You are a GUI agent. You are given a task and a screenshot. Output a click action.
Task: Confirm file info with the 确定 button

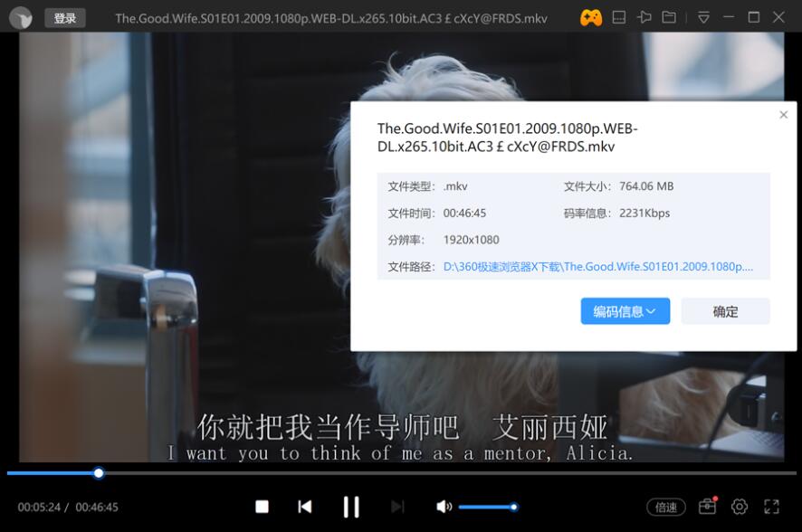[724, 310]
